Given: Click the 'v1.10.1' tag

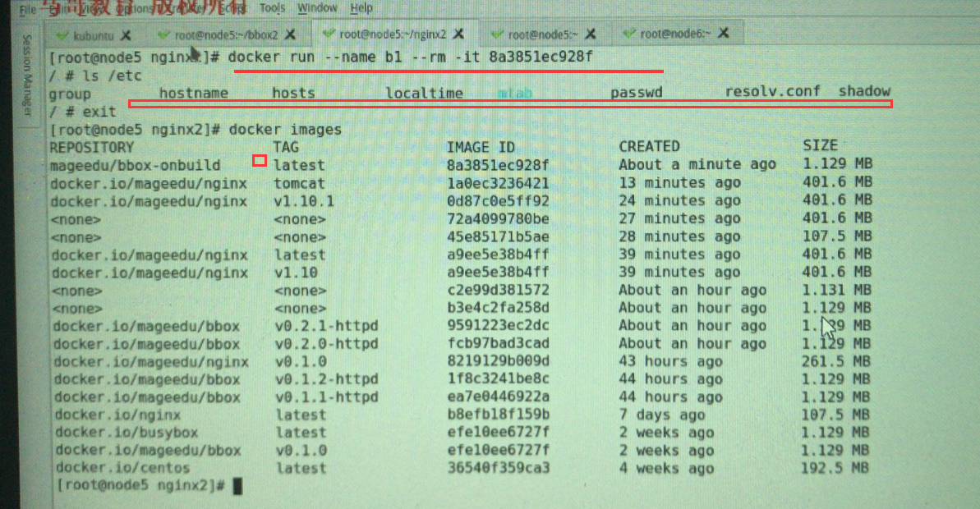Looking at the screenshot, I should coord(304,202).
